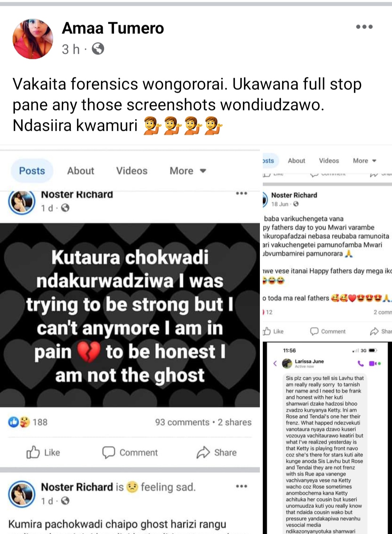Click the globe privacy icon beside 3 h

tap(98, 49)
